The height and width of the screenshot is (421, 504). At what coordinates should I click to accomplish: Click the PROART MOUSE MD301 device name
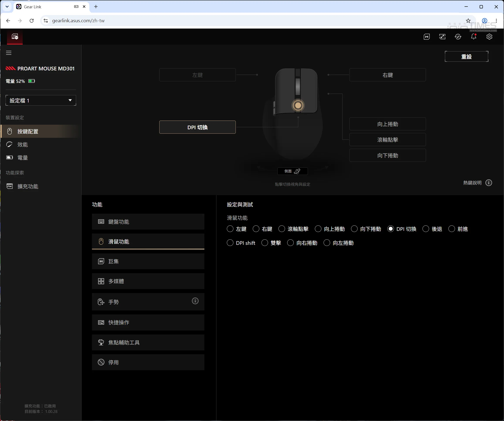coord(46,68)
